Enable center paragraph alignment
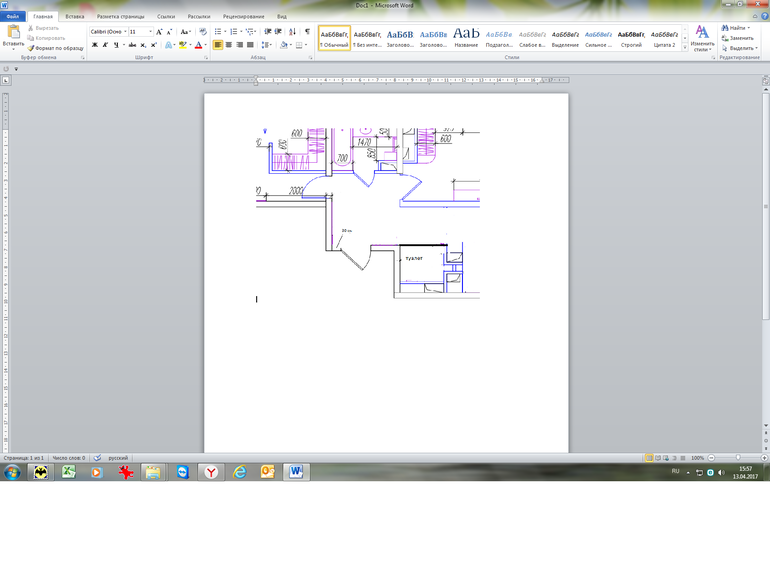Viewport: 770px width, 561px height. click(x=229, y=45)
